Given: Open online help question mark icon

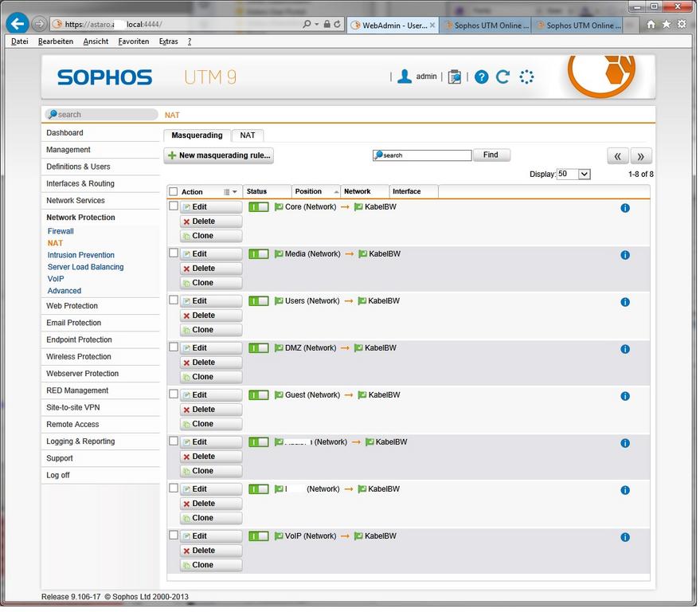Looking at the screenshot, I should [481, 76].
